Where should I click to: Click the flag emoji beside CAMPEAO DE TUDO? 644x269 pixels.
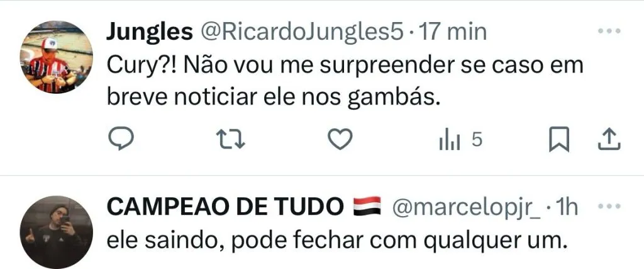pyautogui.click(x=367, y=207)
